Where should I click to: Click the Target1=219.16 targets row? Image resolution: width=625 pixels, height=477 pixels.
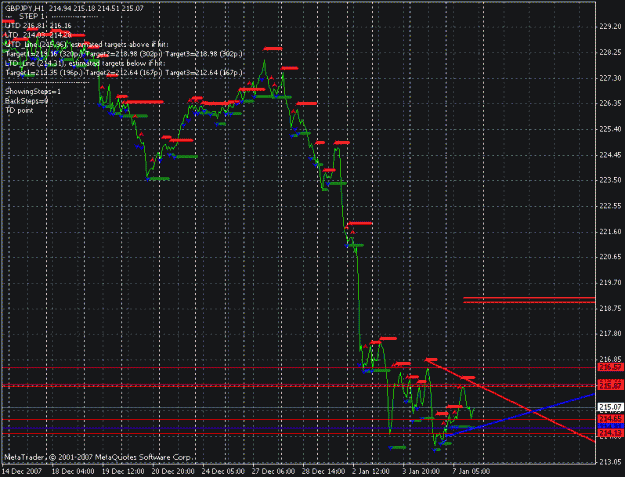124,54
